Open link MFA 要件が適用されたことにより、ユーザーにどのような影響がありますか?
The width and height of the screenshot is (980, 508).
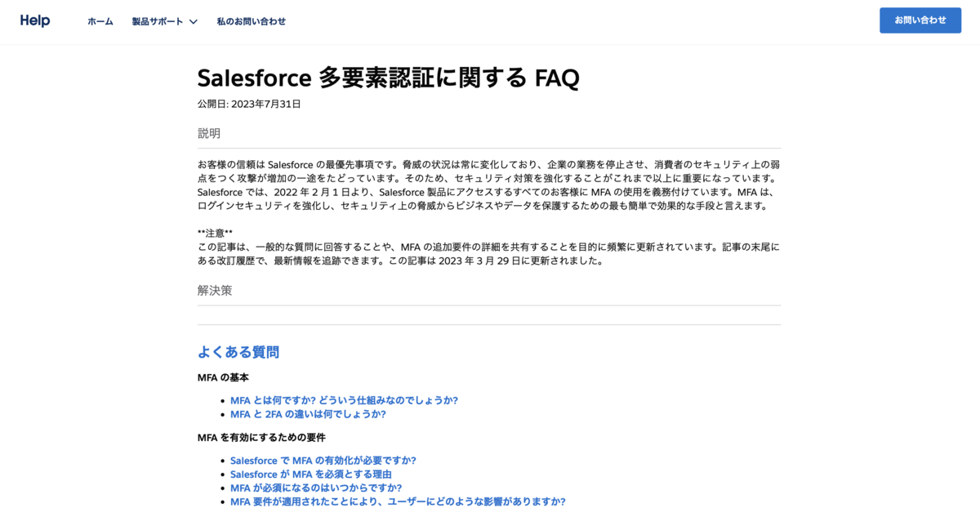tap(398, 501)
